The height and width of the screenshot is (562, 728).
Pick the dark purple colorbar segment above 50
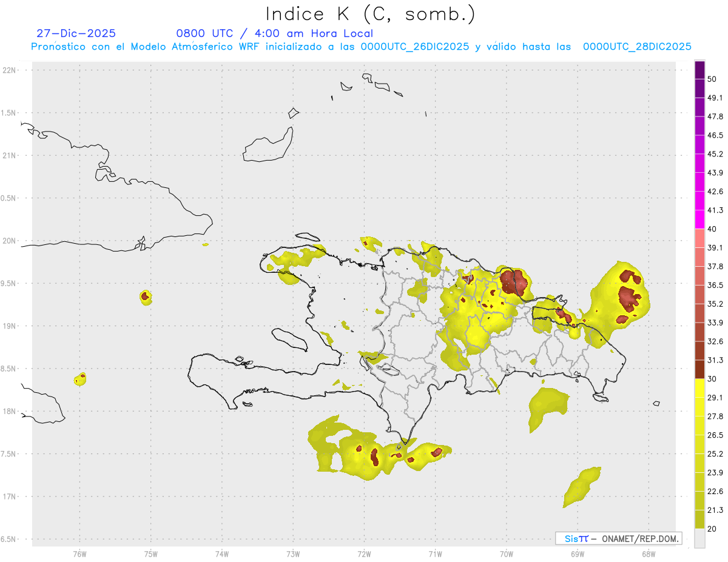click(x=700, y=70)
